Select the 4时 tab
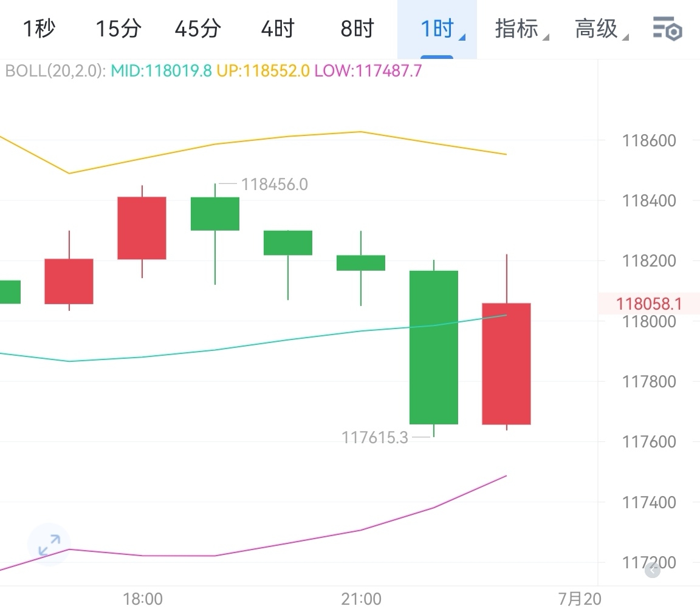Screen dimensions: 700x609 276,27
